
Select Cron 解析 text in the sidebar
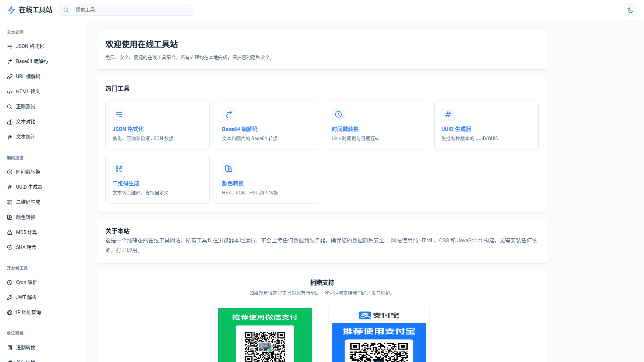pyautogui.click(x=26, y=282)
